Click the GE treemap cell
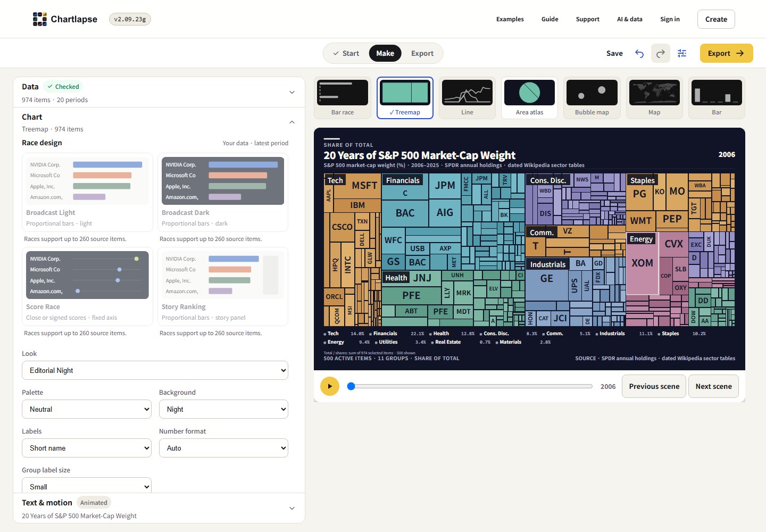766x532 pixels. click(x=547, y=278)
